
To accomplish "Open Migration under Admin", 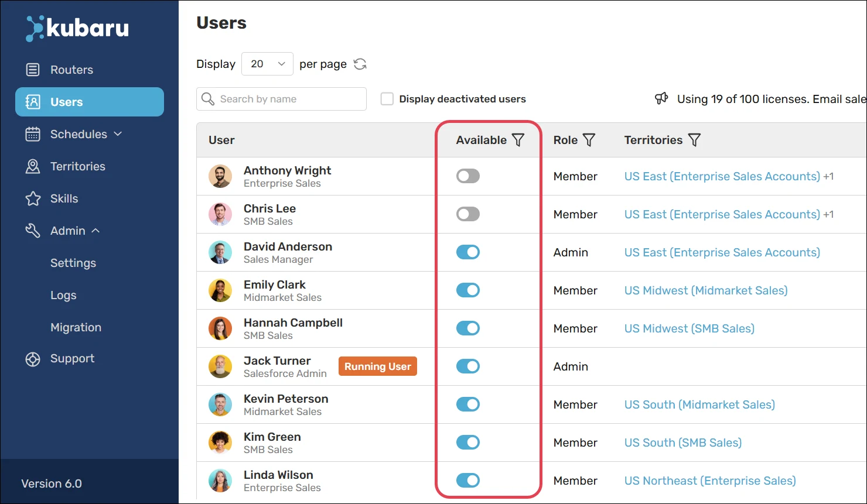I will coord(76,327).
